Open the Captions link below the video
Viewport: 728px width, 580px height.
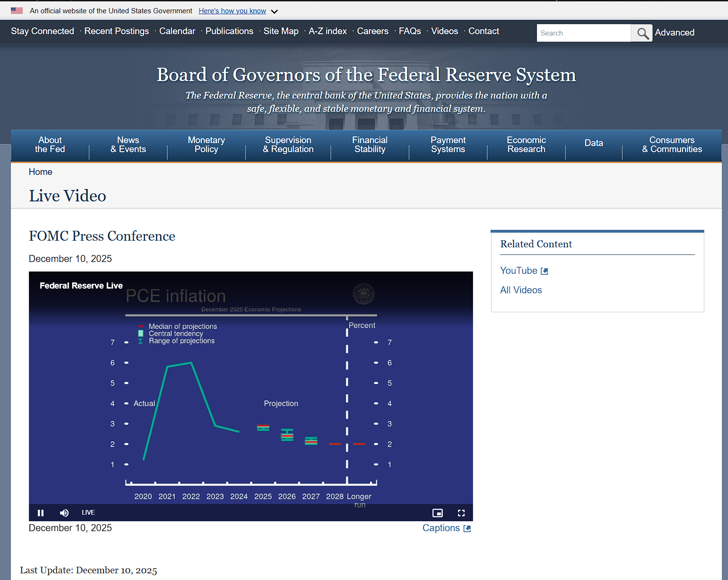tap(441, 528)
